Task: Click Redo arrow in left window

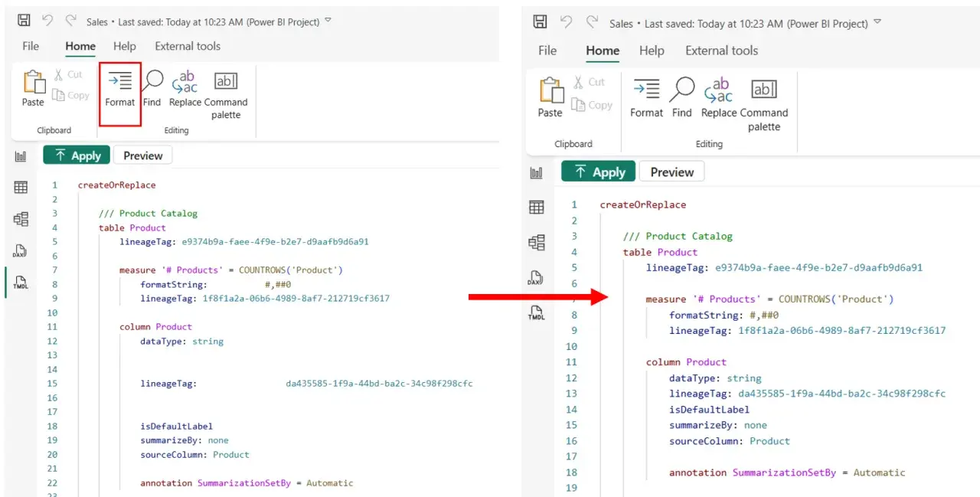Action: (71, 21)
